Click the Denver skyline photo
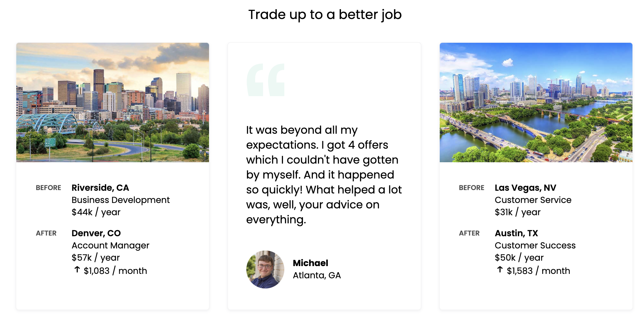Viewport: 644px width, 317px height. coord(113,102)
